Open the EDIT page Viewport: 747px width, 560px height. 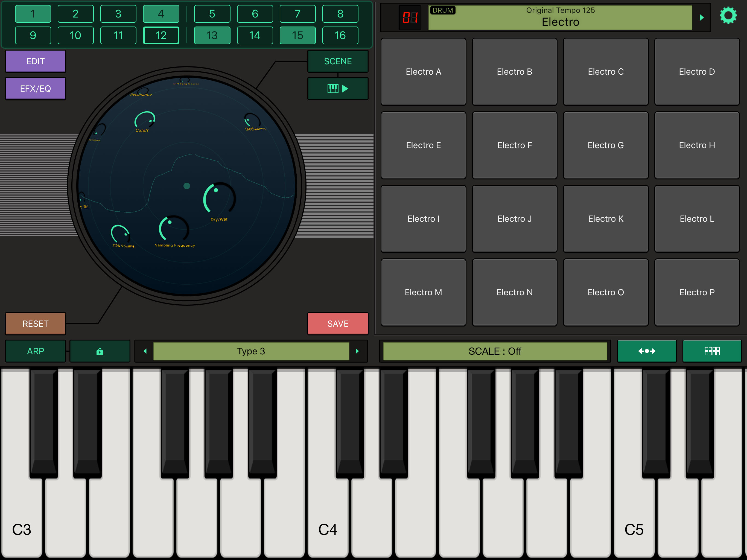36,61
